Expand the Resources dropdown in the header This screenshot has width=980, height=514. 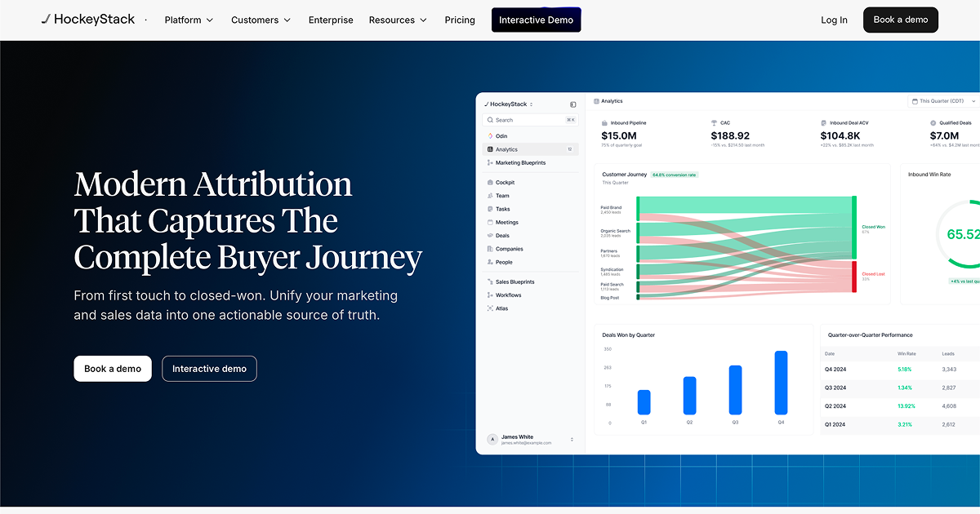398,20
